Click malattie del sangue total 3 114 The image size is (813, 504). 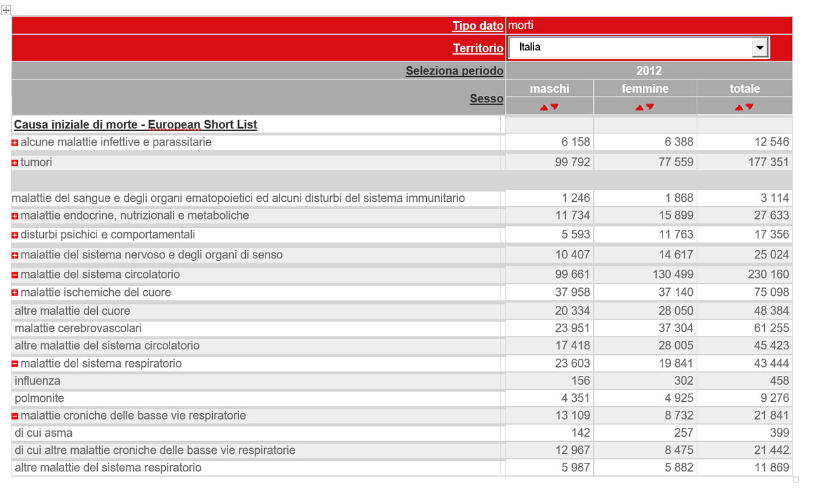(x=775, y=198)
